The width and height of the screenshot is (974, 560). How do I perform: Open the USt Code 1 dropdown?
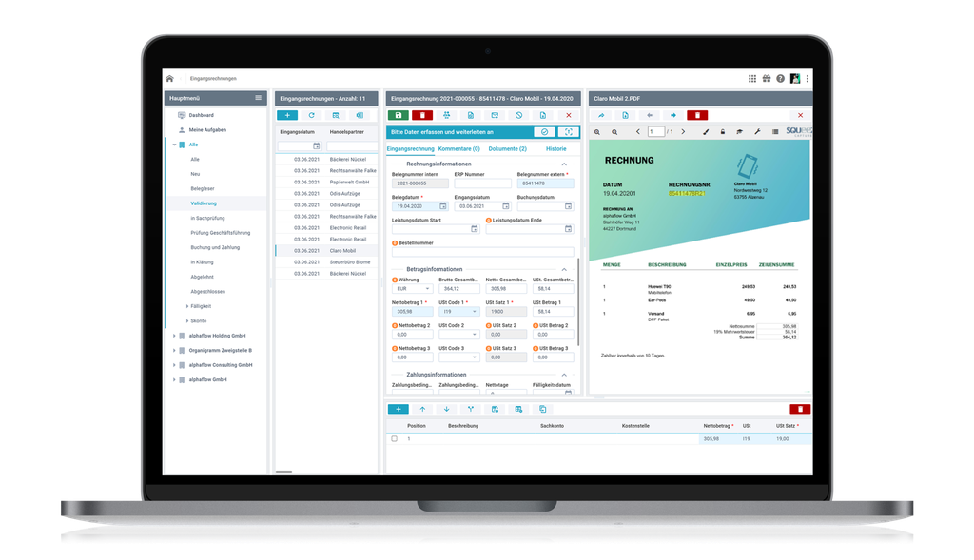[459, 312]
